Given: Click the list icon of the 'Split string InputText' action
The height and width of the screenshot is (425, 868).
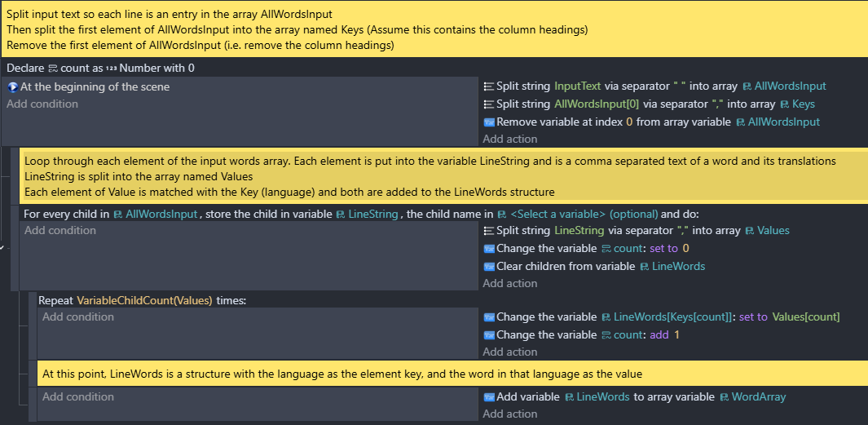Looking at the screenshot, I should coord(489,86).
